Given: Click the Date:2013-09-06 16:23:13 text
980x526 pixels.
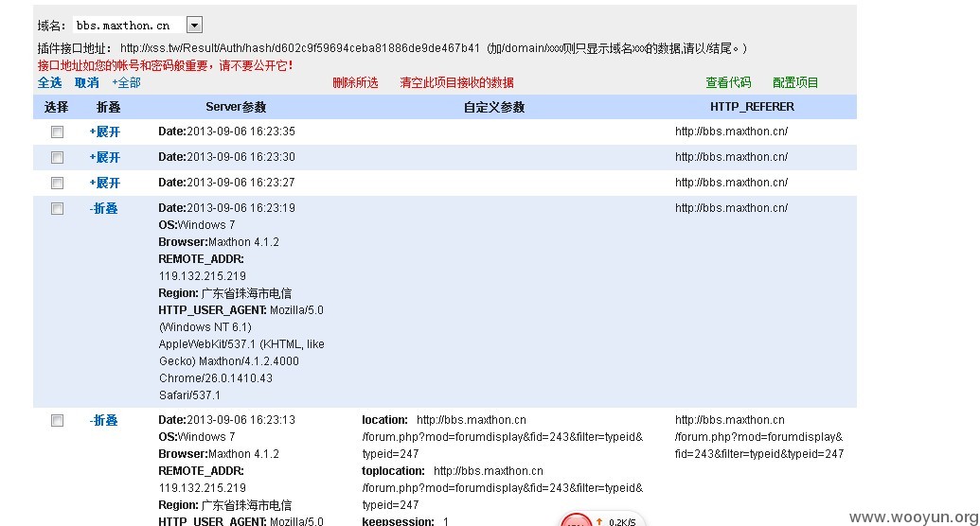Looking at the screenshot, I should pos(226,420).
